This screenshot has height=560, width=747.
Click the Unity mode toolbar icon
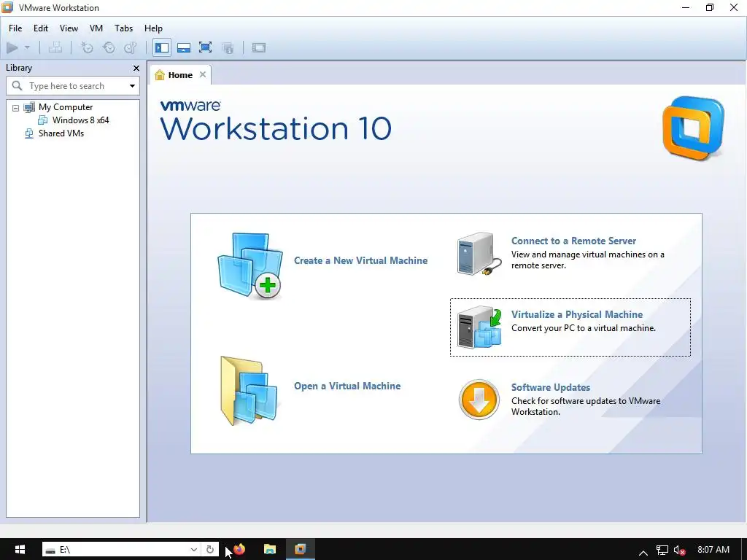pyautogui.click(x=228, y=47)
